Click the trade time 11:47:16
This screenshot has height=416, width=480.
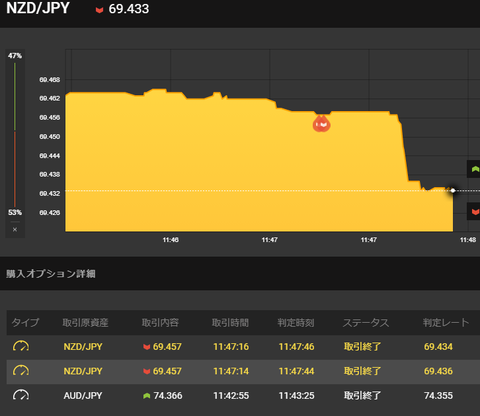[x=231, y=347]
